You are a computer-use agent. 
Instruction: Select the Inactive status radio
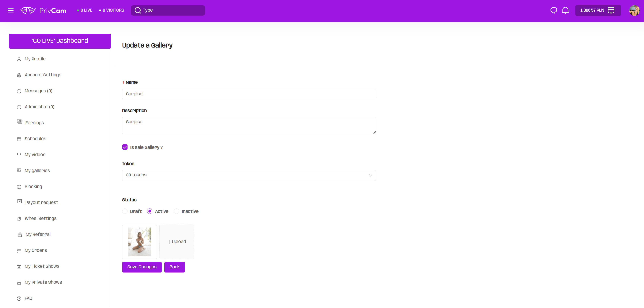[177, 211]
